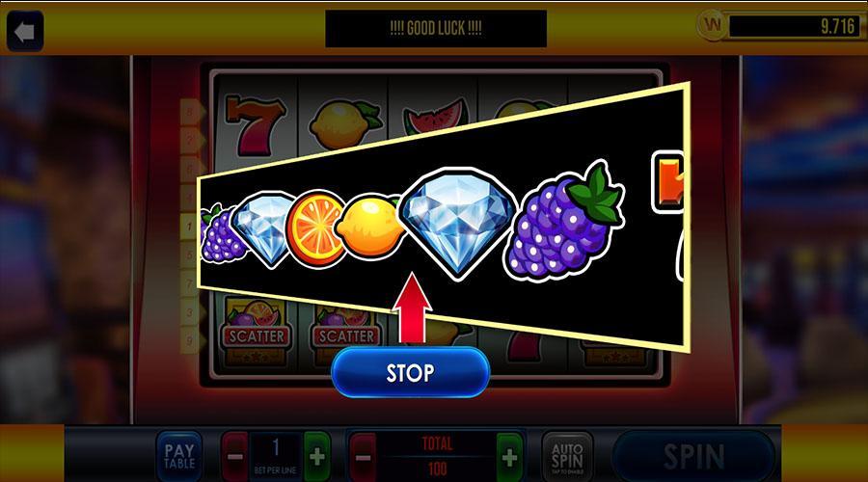Screen dimensions: 868x482
Task: Select payline number 1 marker
Action: pyautogui.click(x=189, y=227)
